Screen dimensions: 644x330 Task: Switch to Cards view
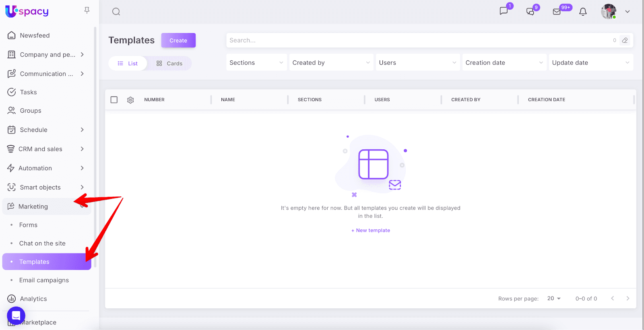(x=169, y=64)
